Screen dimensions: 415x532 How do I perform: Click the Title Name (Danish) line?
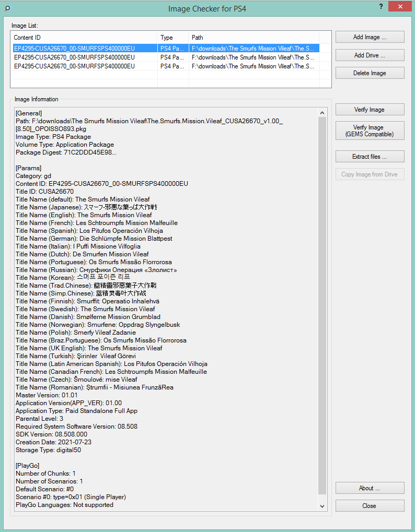coord(88,316)
